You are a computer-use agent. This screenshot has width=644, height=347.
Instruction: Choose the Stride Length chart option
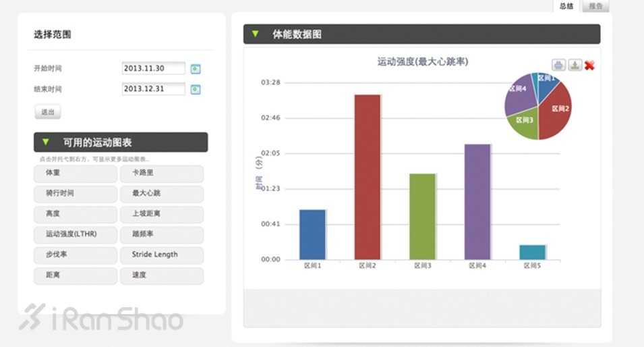[x=161, y=255]
